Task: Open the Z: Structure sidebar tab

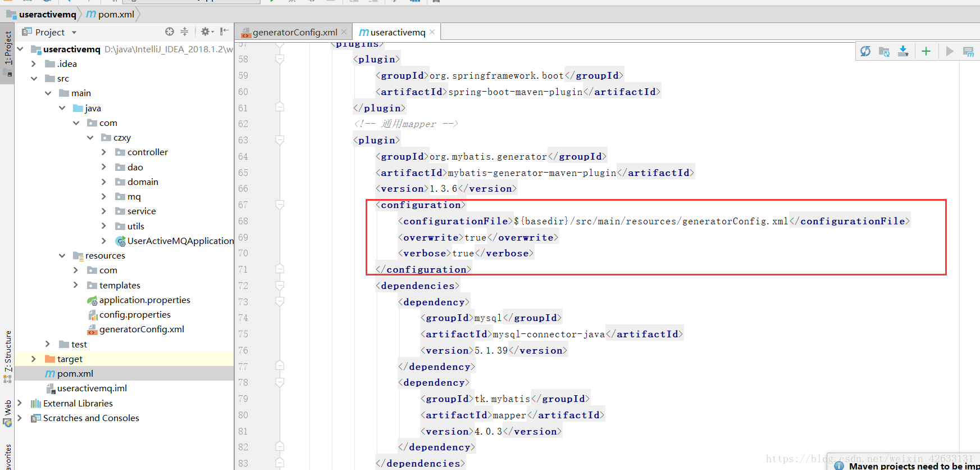Action: [7, 357]
